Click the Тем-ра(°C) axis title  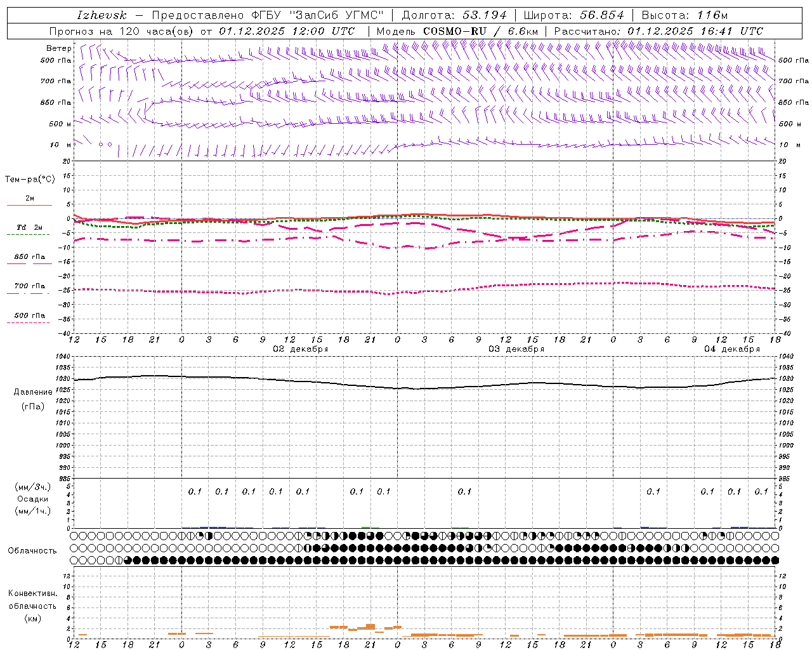[x=30, y=180]
